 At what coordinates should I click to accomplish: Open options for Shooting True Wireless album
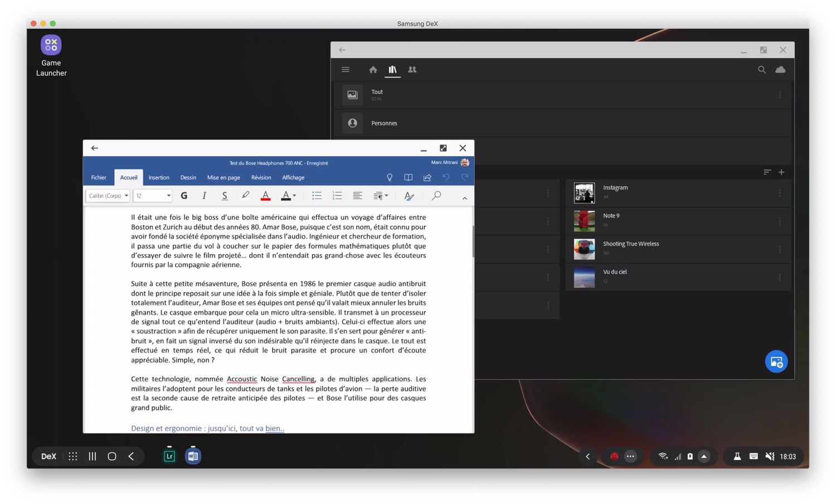pyautogui.click(x=780, y=249)
